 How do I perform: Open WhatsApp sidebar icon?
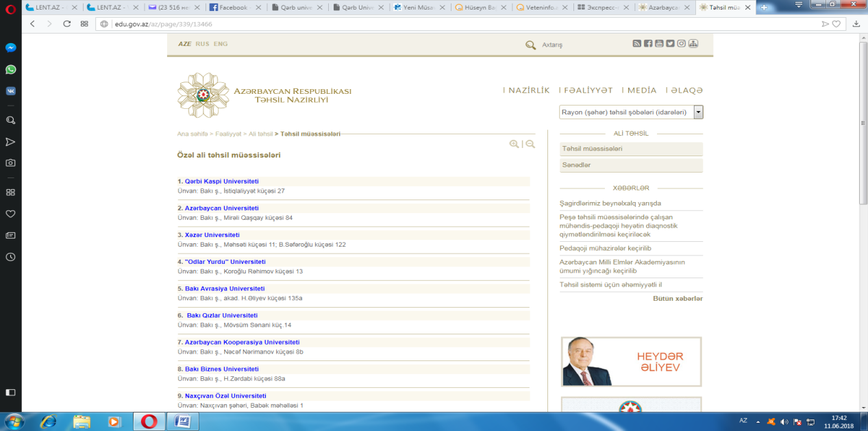10,69
